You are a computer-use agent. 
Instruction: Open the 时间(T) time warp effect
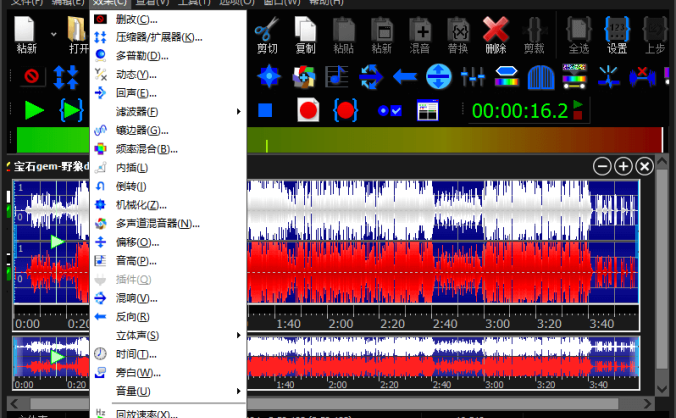168,354
